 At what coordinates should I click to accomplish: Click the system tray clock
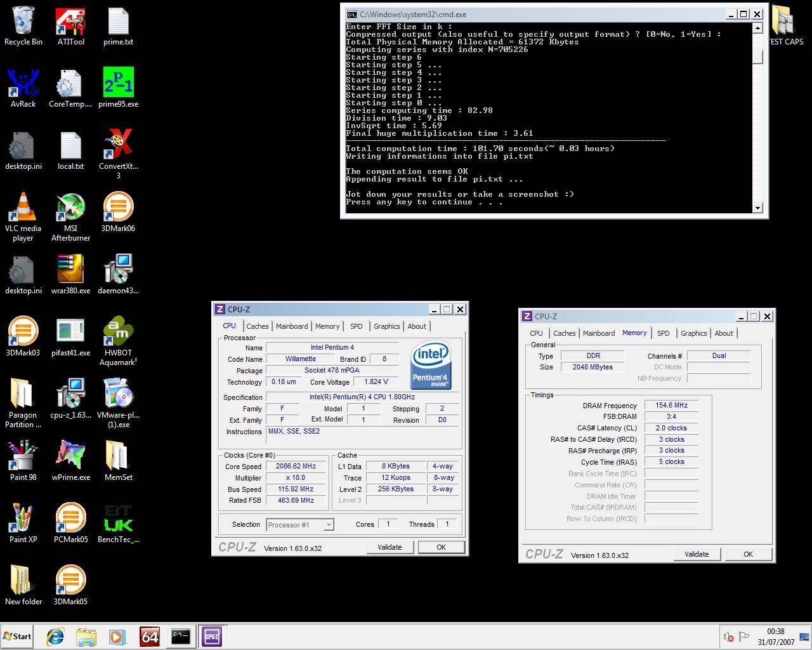pos(776,637)
